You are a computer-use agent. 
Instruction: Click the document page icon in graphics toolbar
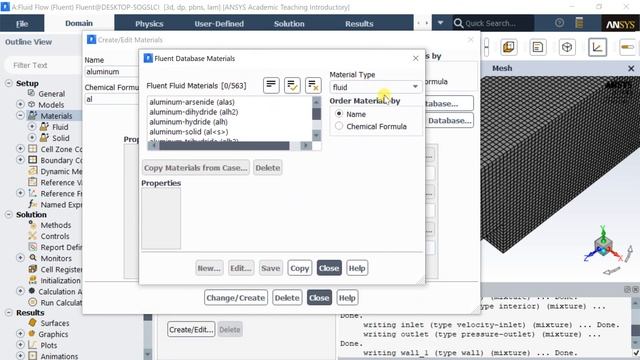point(538,47)
